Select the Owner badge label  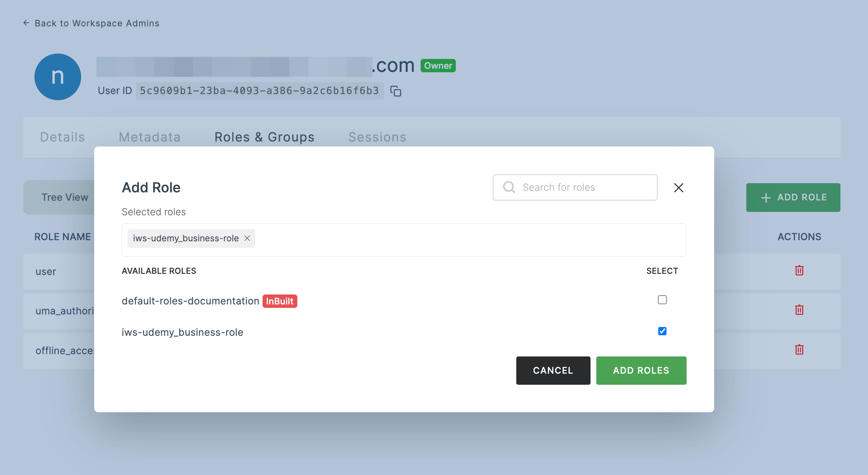tap(438, 65)
